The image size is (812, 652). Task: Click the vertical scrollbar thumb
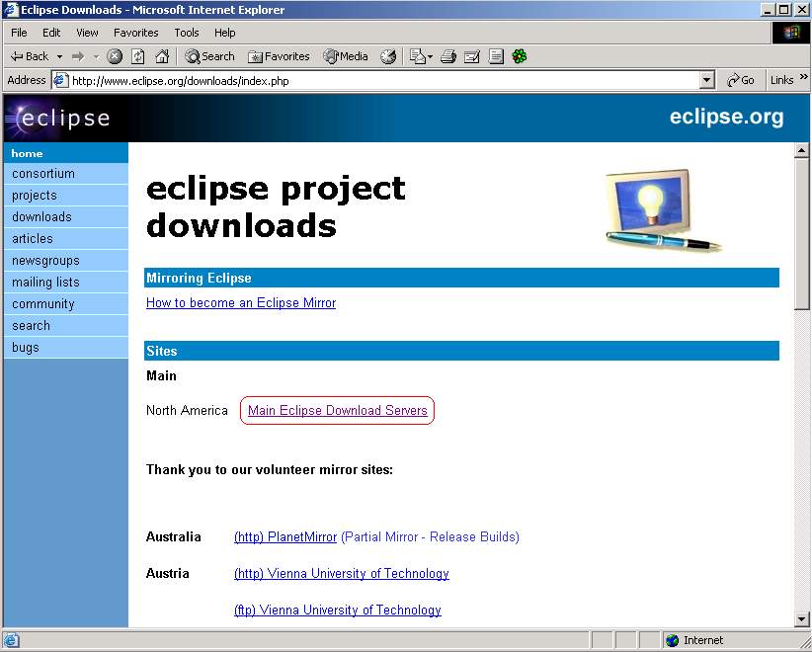pos(802,234)
